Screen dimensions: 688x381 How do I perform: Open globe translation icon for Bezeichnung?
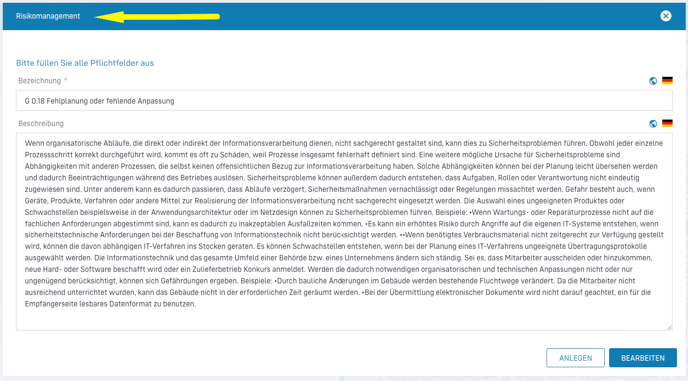(653, 81)
